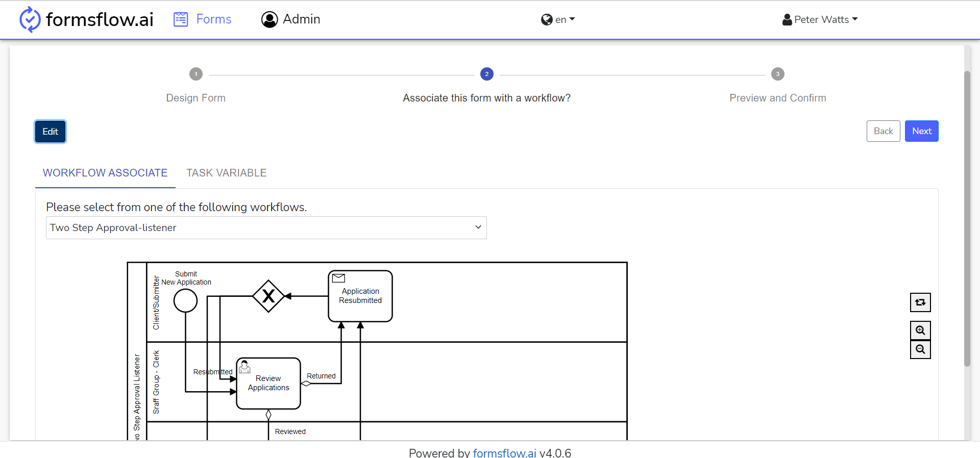The image size is (980, 458).
Task: Switch to the TASK VARIABLE tab
Action: (x=227, y=173)
